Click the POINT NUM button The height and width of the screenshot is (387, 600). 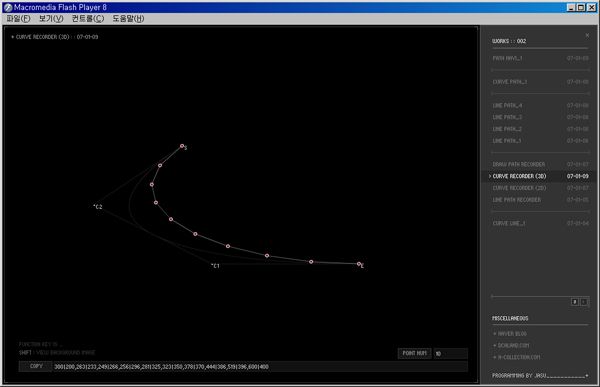tap(414, 353)
